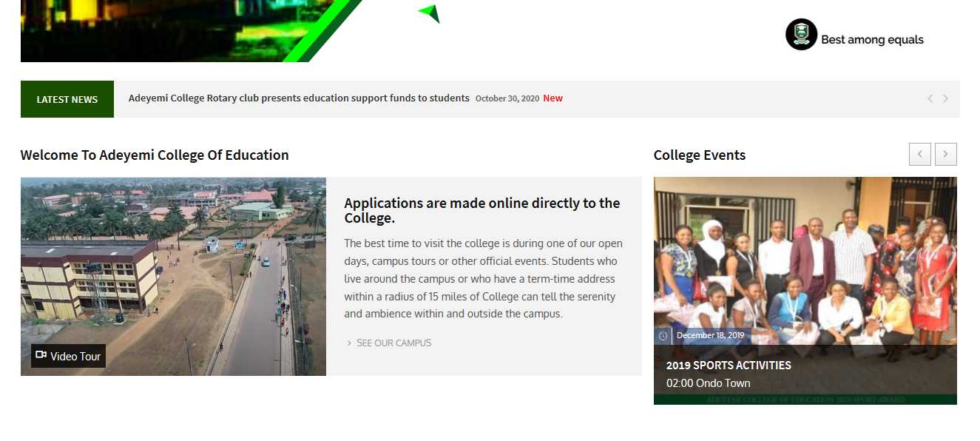Open the Video Tour button
The image size is (980, 441).
pos(68,356)
